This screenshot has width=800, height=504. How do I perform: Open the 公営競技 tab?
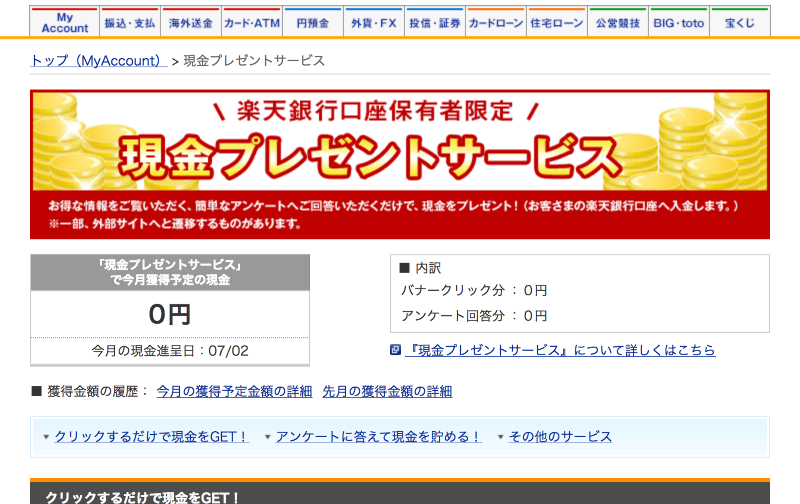(x=617, y=23)
